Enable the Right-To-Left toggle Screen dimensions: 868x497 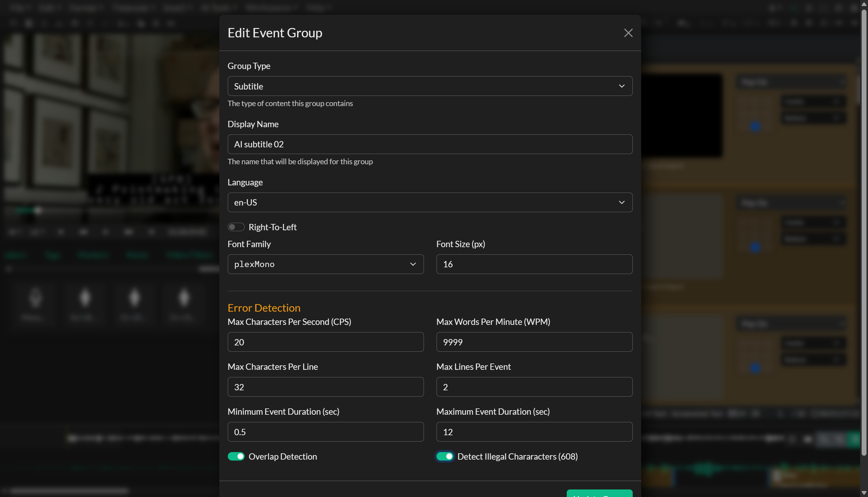tap(236, 227)
